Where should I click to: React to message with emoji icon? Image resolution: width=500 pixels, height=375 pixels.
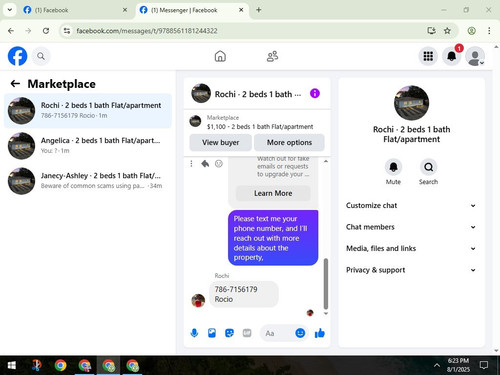coord(219,164)
